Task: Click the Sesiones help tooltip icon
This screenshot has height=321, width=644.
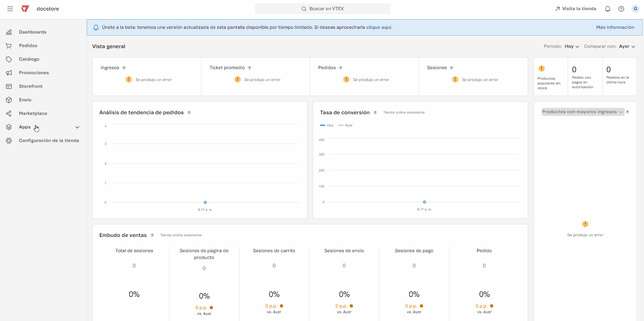Action: 451,68
